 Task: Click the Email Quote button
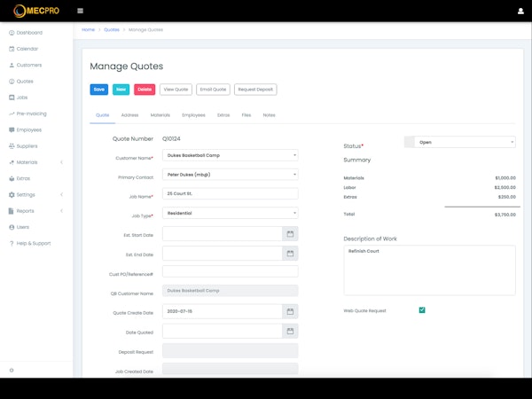point(213,90)
